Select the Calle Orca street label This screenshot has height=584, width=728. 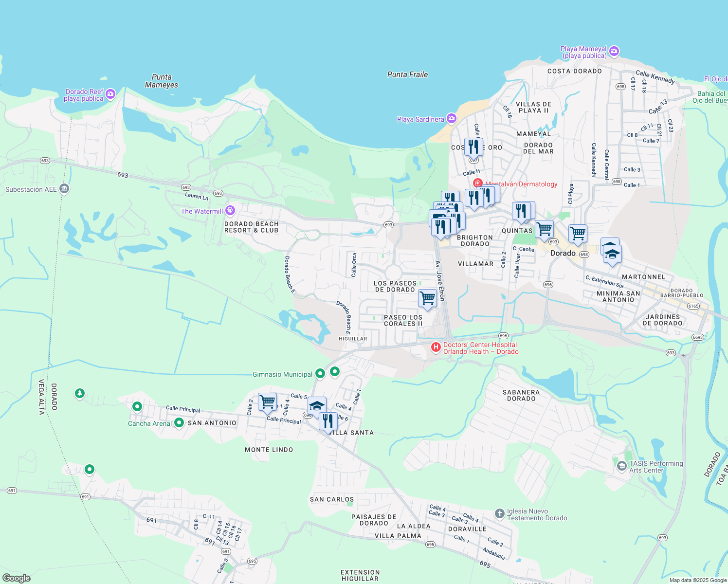pyautogui.click(x=354, y=265)
